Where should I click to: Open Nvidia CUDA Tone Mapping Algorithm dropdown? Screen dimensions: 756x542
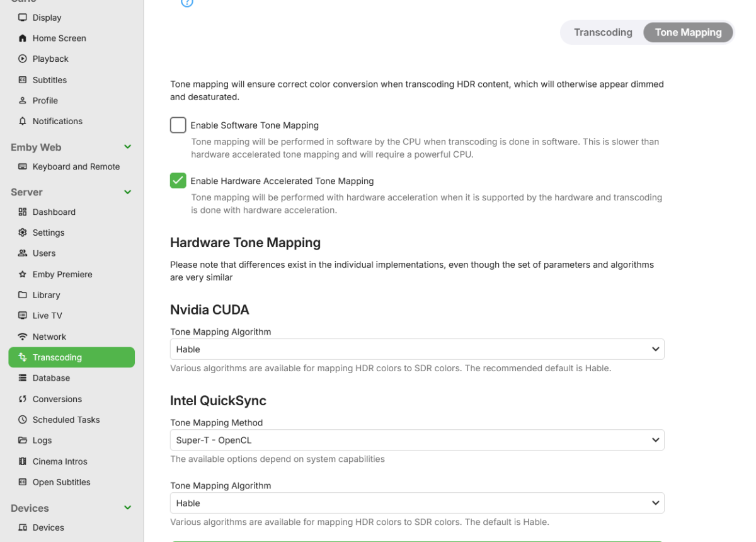[416, 349]
